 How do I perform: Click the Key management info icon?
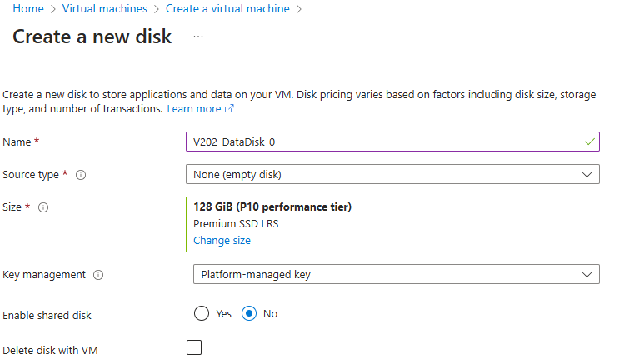(x=98, y=275)
